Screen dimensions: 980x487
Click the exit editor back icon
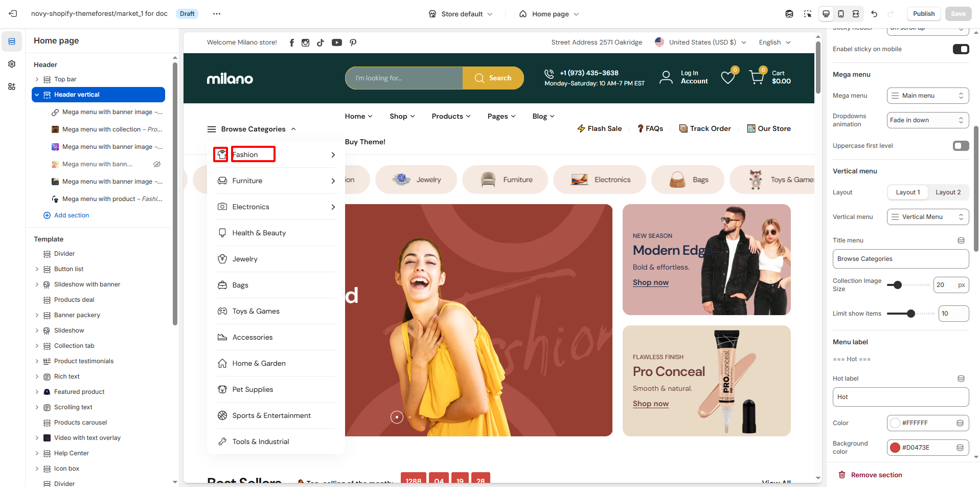(13, 14)
